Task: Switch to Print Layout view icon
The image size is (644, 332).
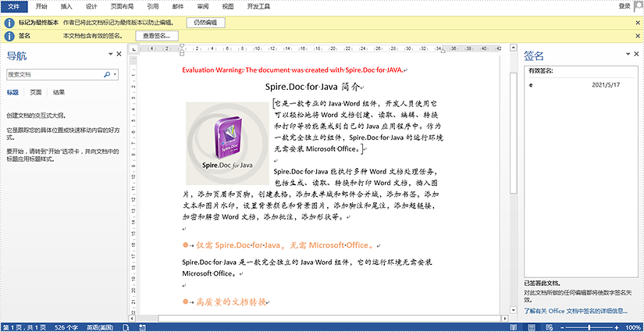Action: point(532,327)
